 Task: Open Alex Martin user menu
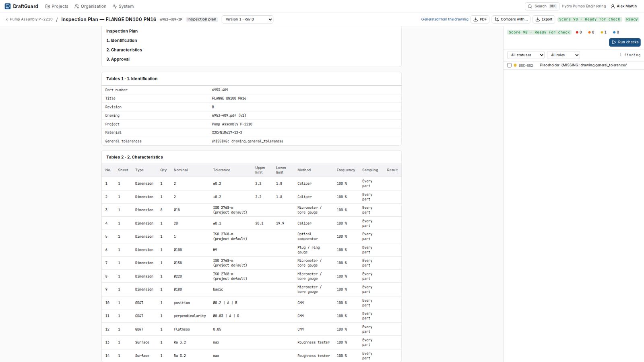(624, 6)
